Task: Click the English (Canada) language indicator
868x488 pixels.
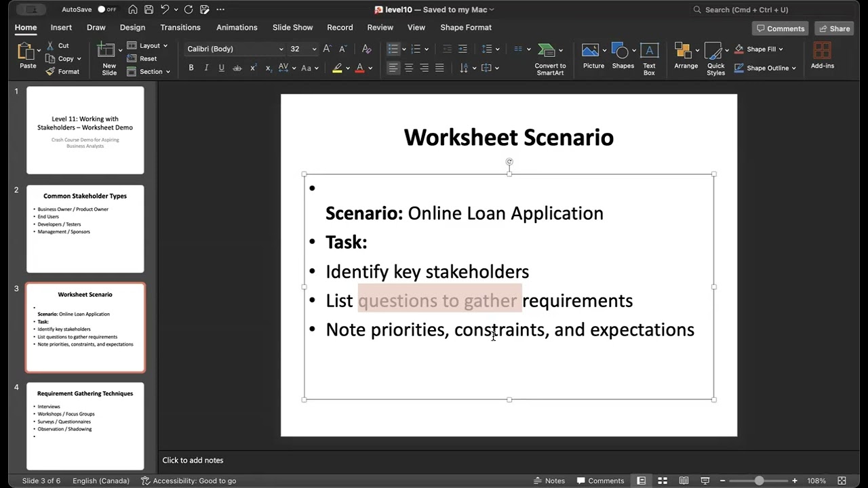Action: [x=101, y=481]
